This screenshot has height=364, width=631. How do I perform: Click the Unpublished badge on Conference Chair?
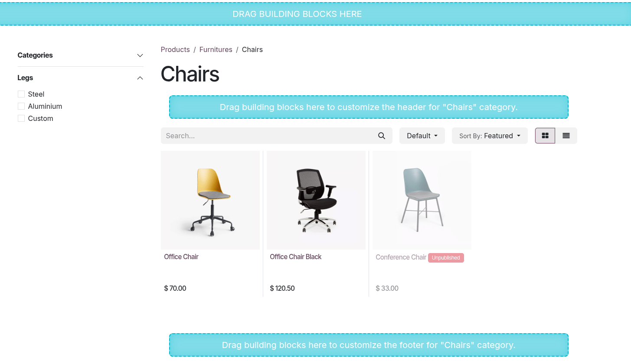[446, 258]
